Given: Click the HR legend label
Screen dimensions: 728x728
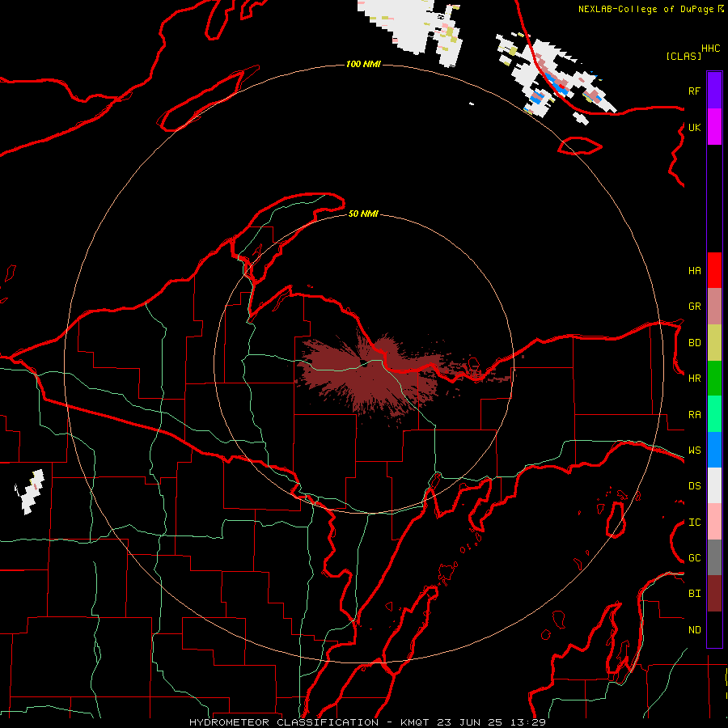Looking at the screenshot, I should [694, 379].
